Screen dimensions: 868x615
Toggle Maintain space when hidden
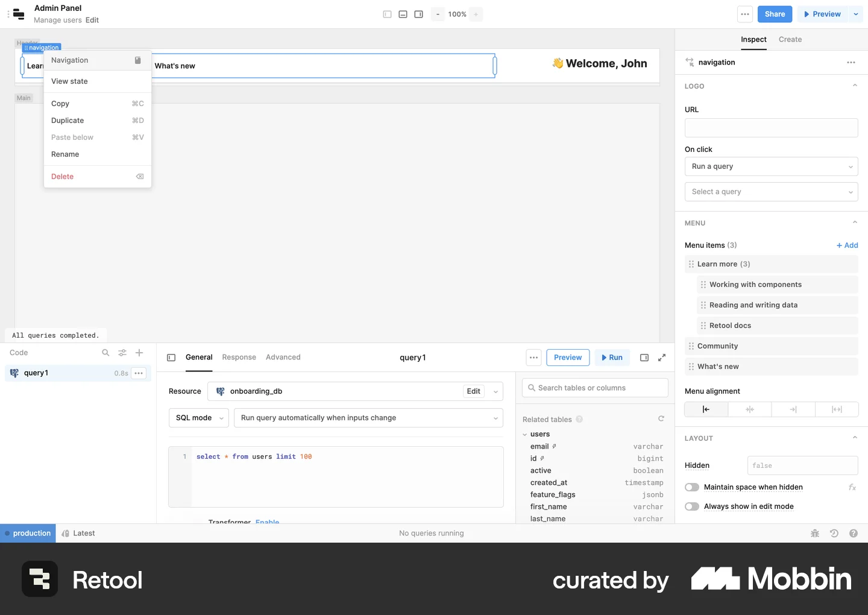tap(692, 487)
